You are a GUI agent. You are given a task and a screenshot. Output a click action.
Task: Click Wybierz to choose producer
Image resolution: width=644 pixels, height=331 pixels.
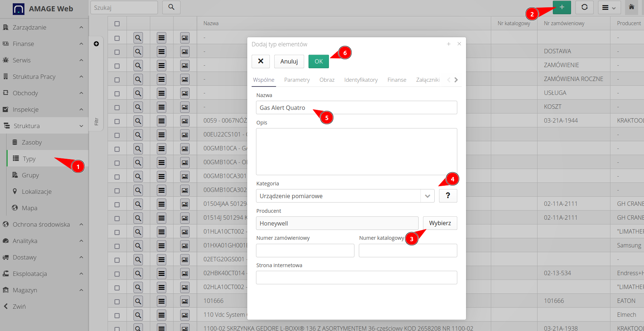coord(440,223)
